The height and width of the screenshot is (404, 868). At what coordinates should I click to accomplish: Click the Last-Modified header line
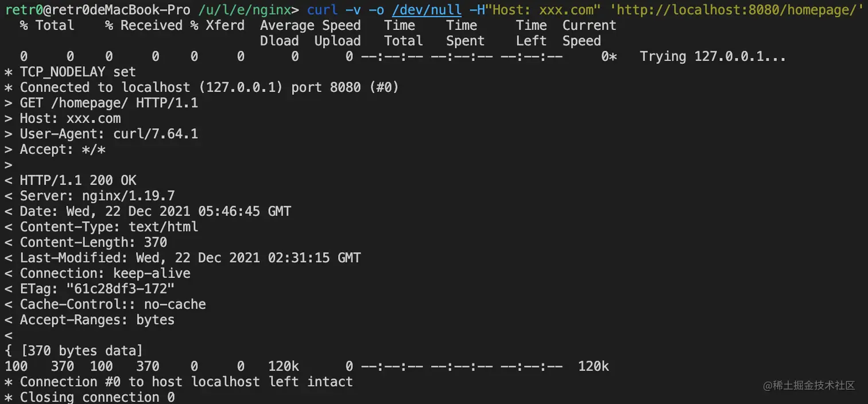click(190, 258)
